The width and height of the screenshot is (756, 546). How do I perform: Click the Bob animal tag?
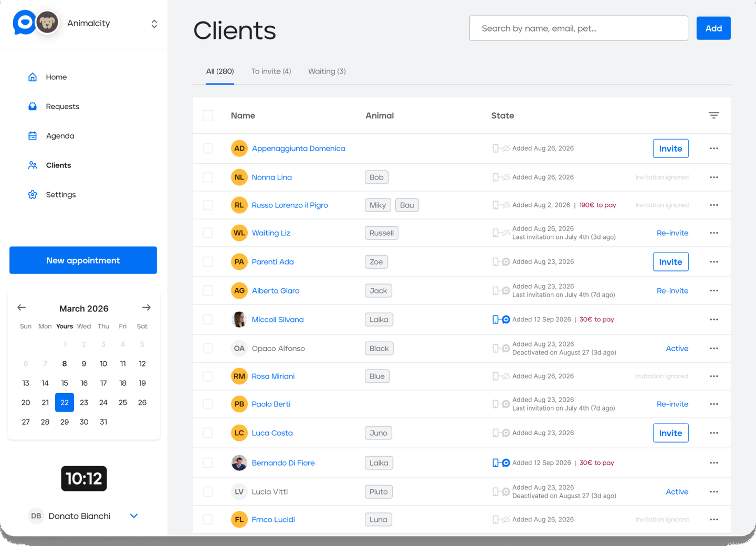point(376,177)
